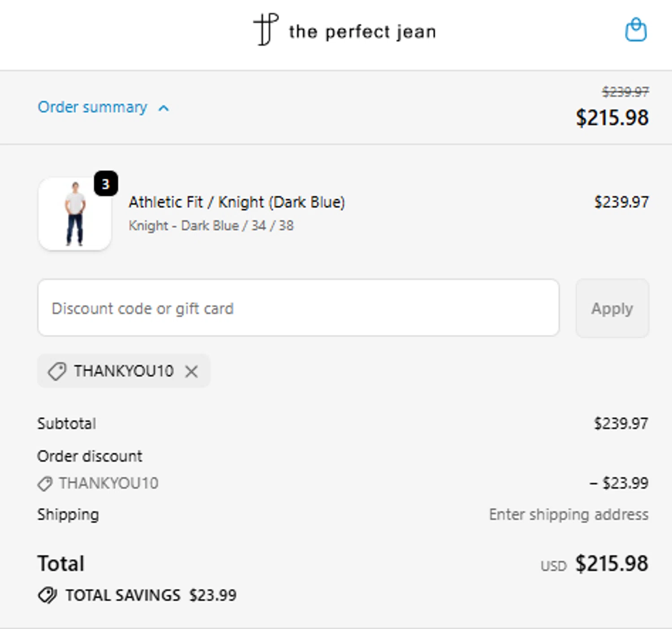
Task: Click the Enter shipping address text
Action: click(x=569, y=515)
